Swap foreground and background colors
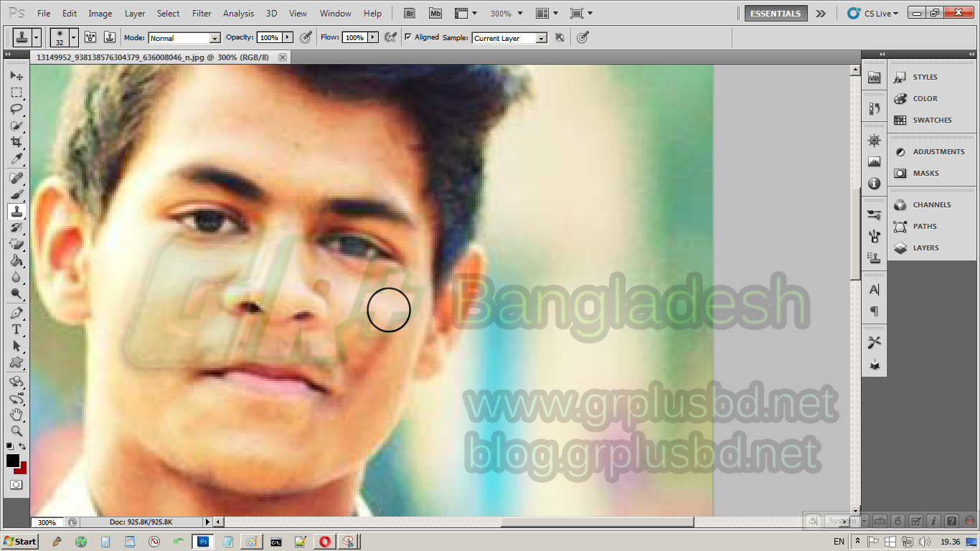Image resolution: width=980 pixels, height=551 pixels. (x=23, y=446)
